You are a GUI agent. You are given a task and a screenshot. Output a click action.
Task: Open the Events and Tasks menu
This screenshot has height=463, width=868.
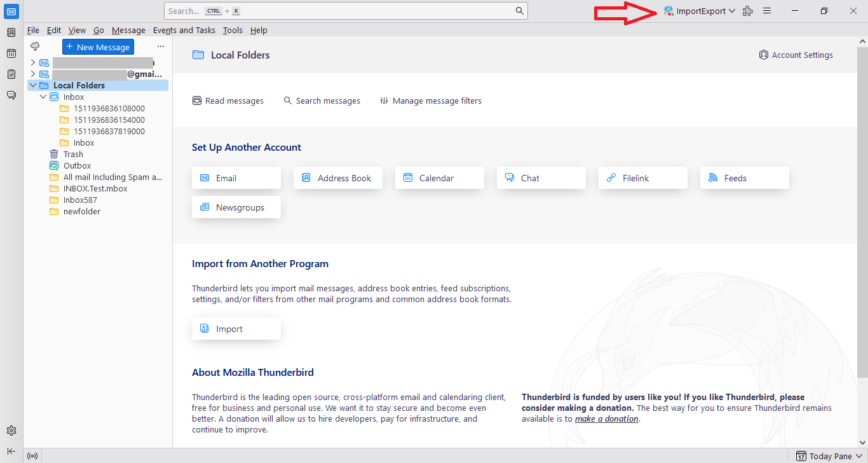(184, 30)
